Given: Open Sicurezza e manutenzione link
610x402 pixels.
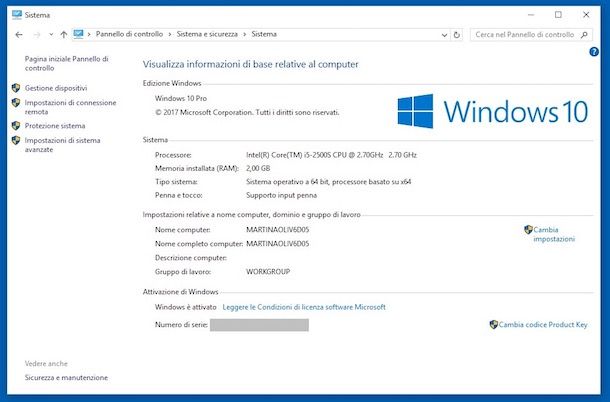Looking at the screenshot, I should (66, 377).
